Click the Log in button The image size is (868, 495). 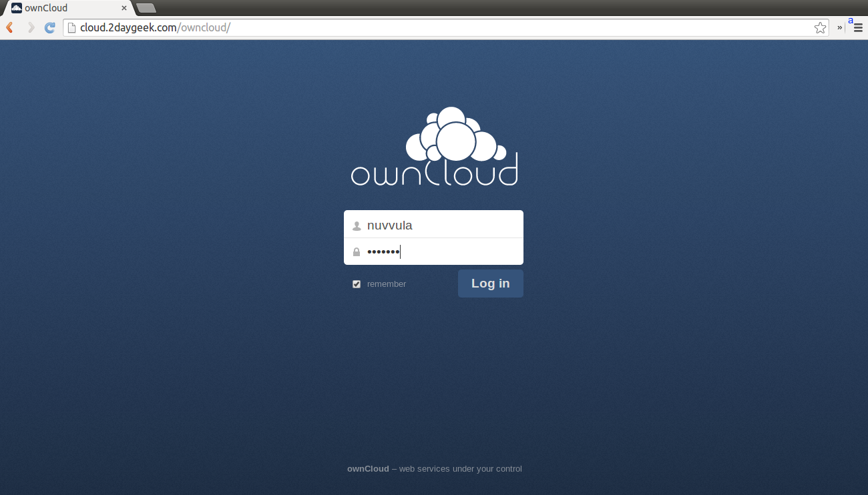point(491,284)
